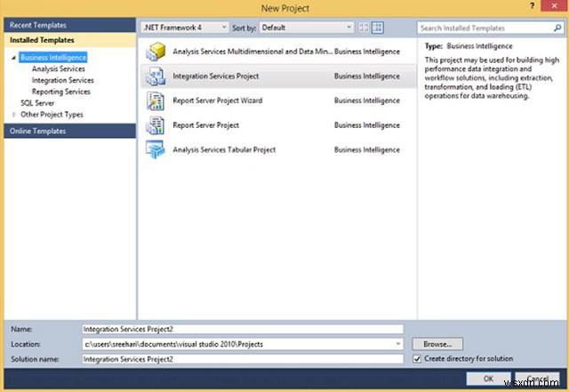The image size is (569, 392).
Task: Select 'Report Server Project' template name
Action: tap(205, 125)
